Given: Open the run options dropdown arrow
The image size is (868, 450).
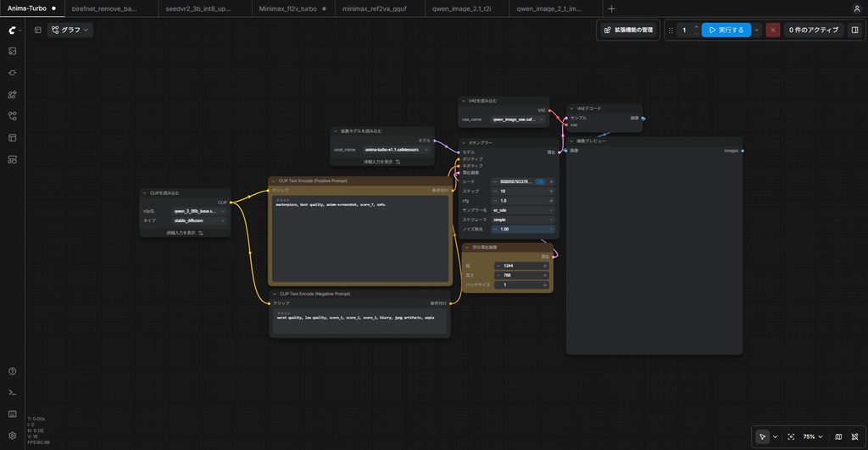Looking at the screenshot, I should click(x=756, y=30).
